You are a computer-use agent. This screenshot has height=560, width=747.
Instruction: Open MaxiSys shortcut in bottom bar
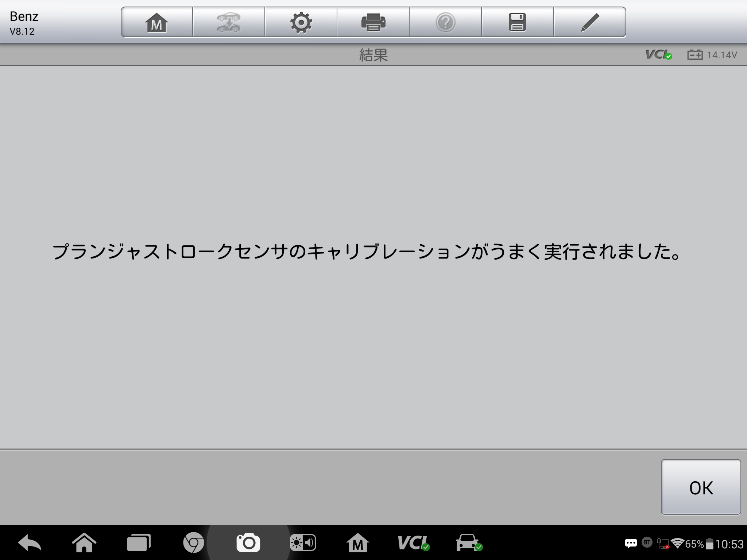357,543
